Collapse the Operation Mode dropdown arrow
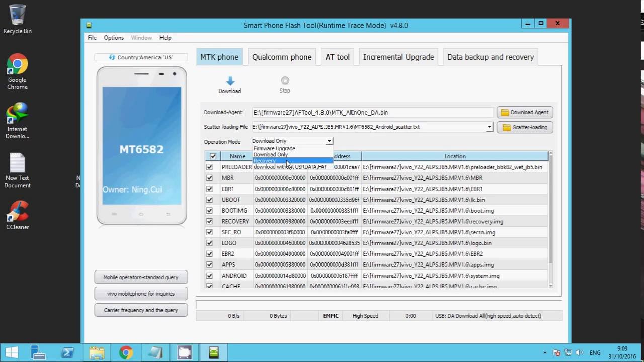The image size is (644, 362). (x=329, y=141)
